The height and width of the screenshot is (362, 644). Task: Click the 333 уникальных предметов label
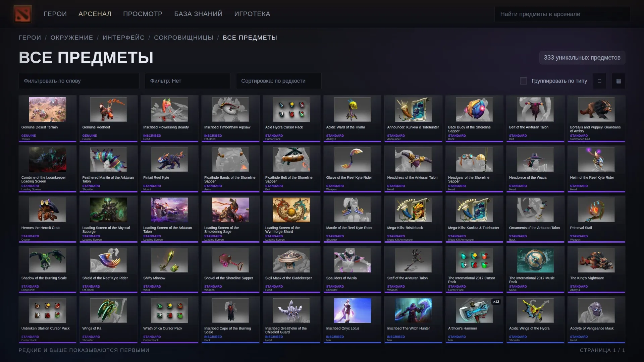(x=582, y=58)
